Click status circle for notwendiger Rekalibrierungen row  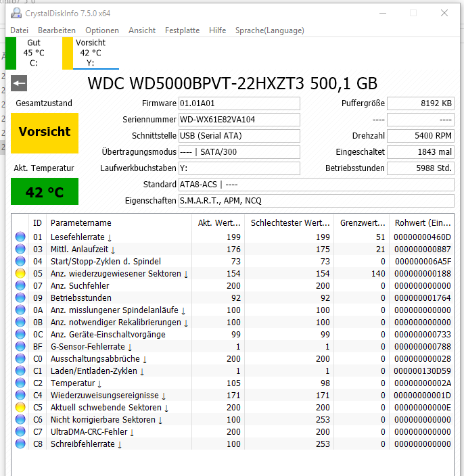(x=20, y=322)
